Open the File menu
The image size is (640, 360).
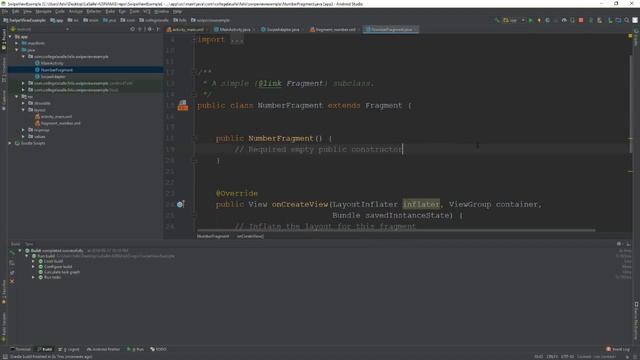pyautogui.click(x=5, y=12)
